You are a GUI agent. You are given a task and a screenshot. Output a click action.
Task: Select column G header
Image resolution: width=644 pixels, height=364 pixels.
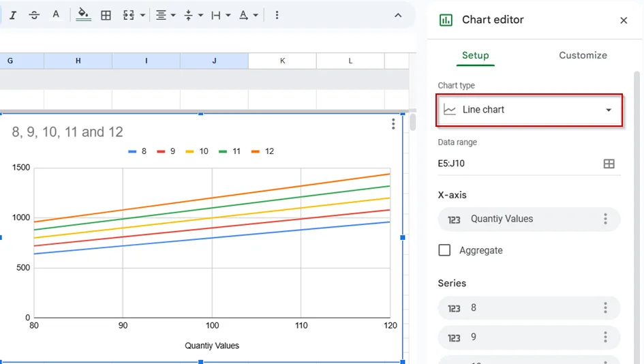pos(22,61)
